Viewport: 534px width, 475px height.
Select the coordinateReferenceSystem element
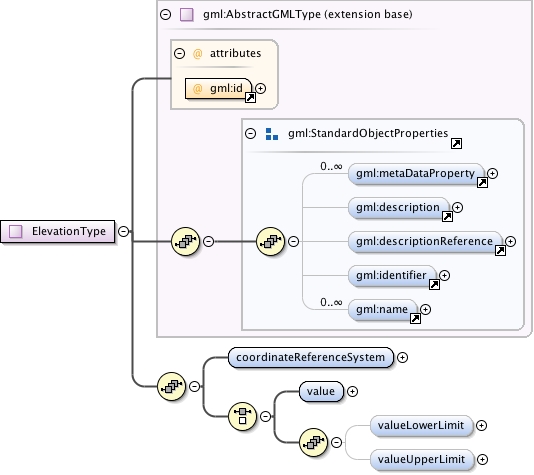(311, 358)
